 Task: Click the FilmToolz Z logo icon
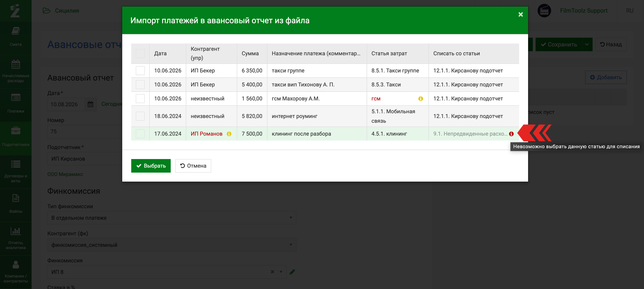(15, 11)
